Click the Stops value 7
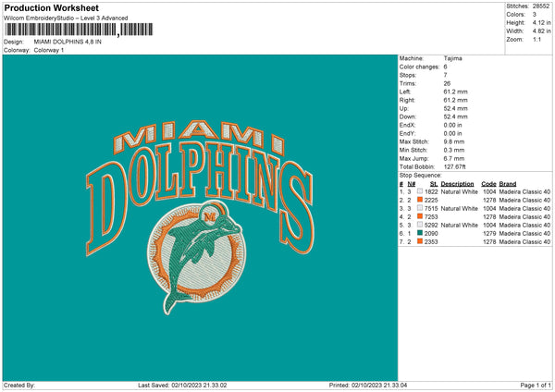Screen dimensions: 555x392 [x=445, y=75]
